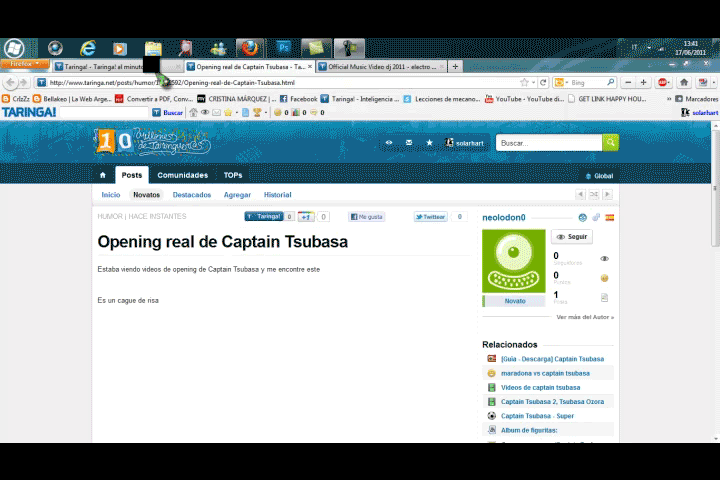Show more bookmarks via double chevron

(669, 99)
